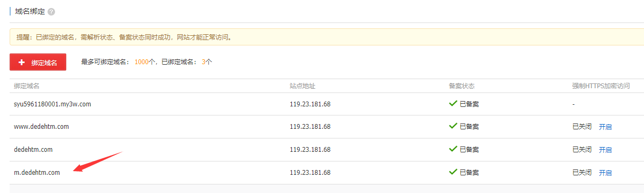
Task: Click green checkmark for m.dedehtm.com row
Action: [x=453, y=172]
